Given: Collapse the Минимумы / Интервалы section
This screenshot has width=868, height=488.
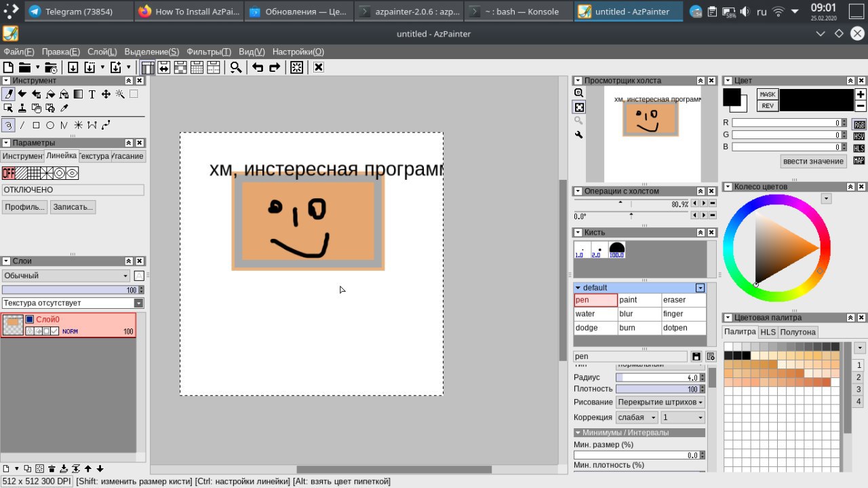Looking at the screenshot, I should tap(578, 432).
